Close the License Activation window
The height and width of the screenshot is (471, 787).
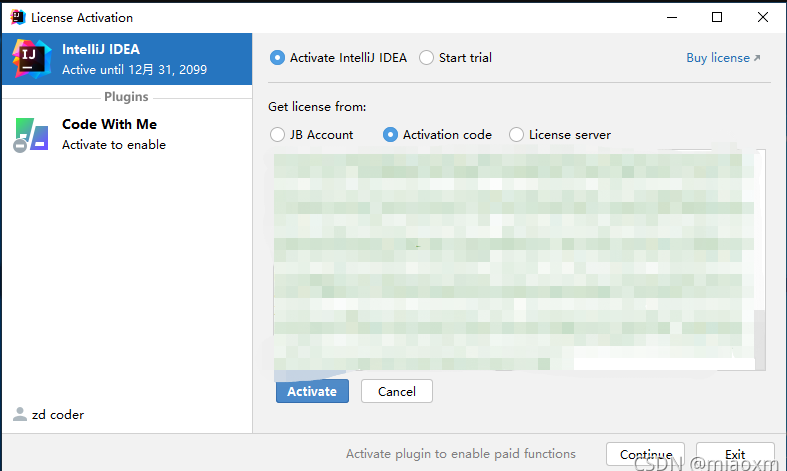(x=763, y=17)
